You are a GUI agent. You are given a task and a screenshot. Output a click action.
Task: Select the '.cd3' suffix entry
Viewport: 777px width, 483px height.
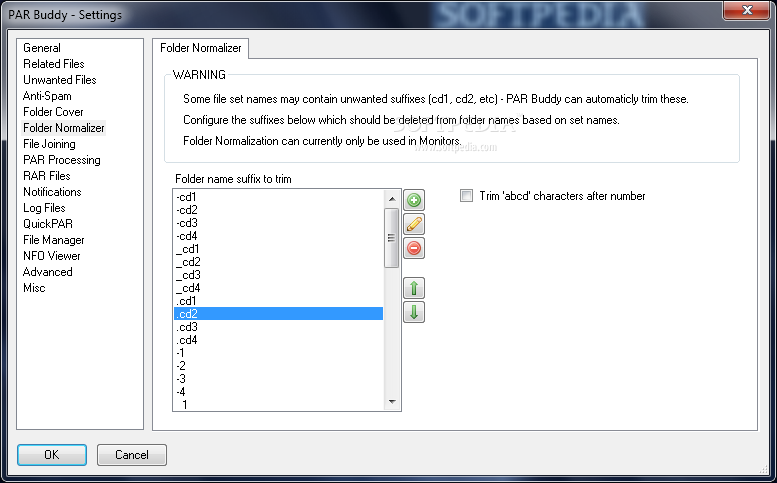point(278,327)
